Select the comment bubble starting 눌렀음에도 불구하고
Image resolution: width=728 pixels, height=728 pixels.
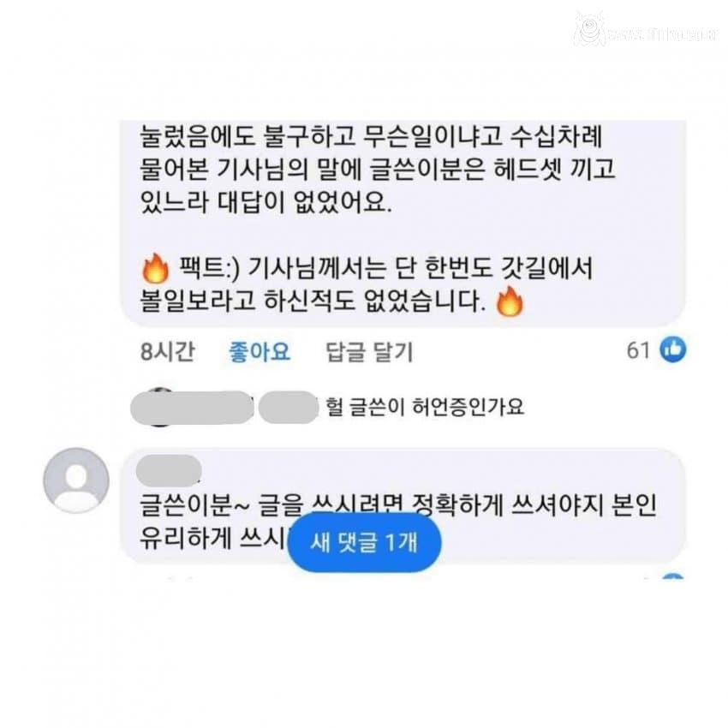pos(403,224)
